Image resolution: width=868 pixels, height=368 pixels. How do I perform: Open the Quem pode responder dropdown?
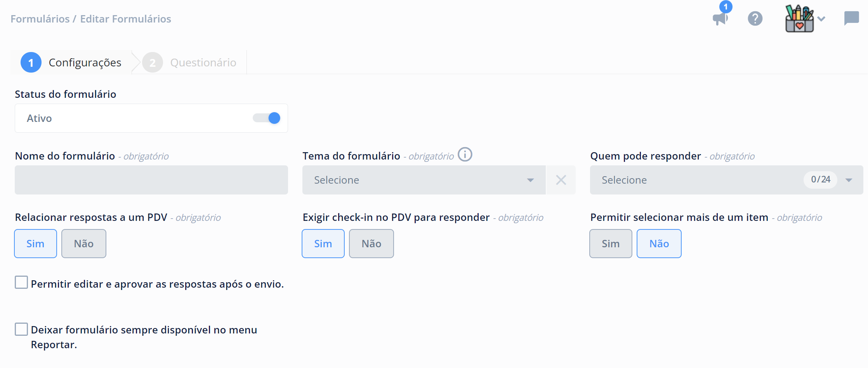click(726, 180)
